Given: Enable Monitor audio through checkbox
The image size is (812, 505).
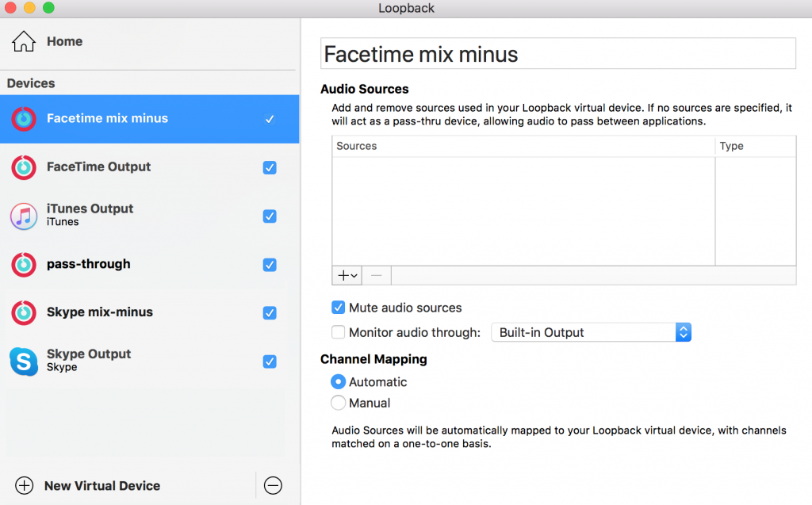Looking at the screenshot, I should pos(338,332).
